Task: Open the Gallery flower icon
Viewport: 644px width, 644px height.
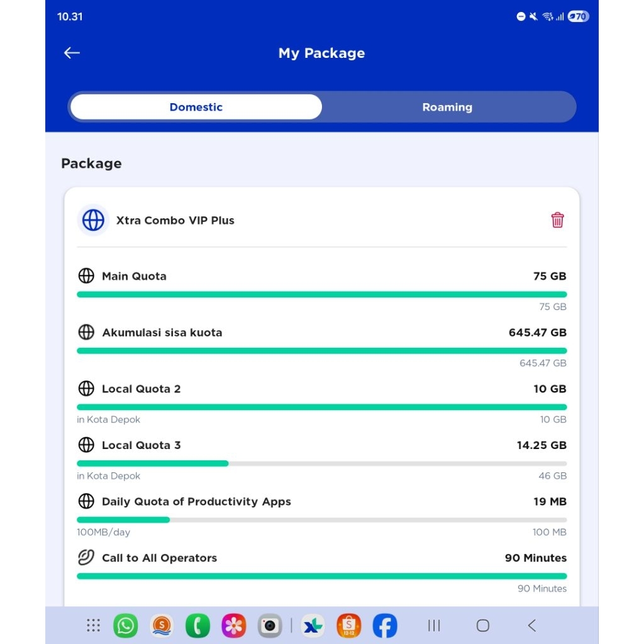Action: pyautogui.click(x=234, y=626)
